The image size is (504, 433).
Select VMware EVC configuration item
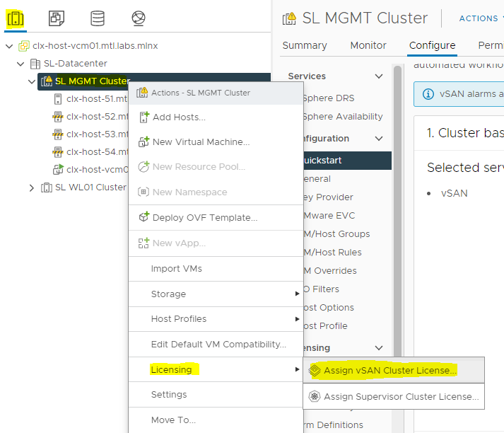pyautogui.click(x=329, y=216)
